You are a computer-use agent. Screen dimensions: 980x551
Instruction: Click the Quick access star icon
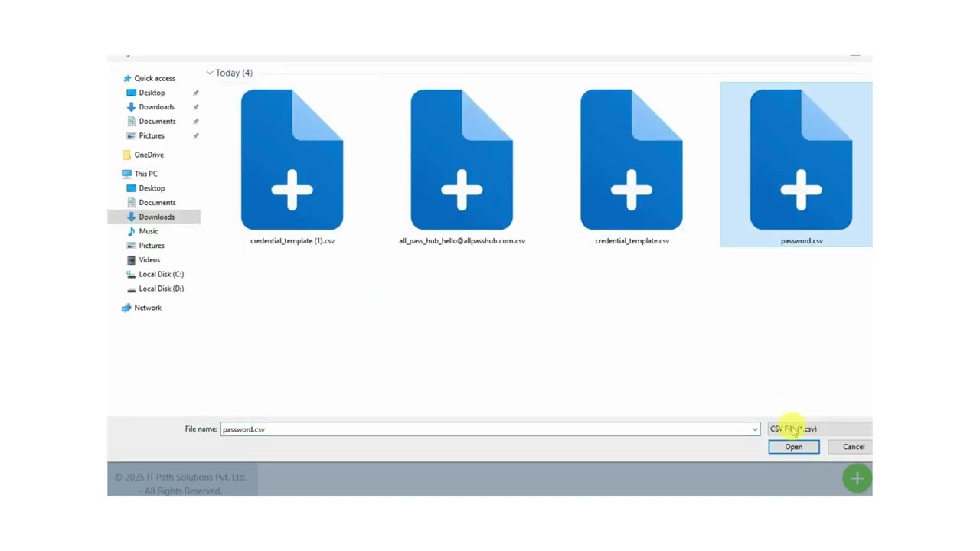(127, 78)
